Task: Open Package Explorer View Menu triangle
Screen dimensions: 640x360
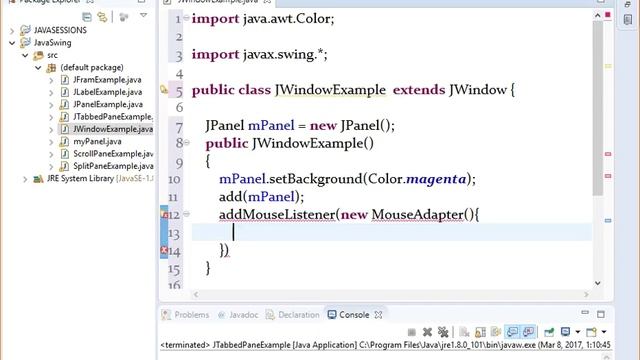Action: (143, 16)
